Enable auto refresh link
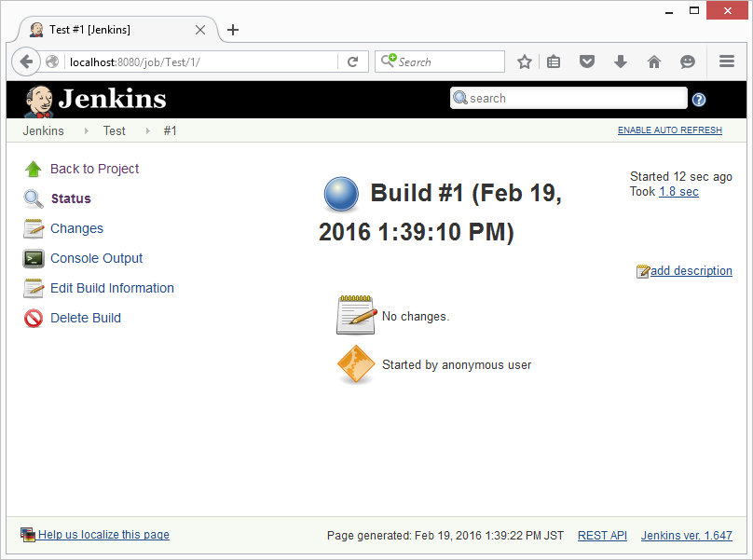 point(670,130)
